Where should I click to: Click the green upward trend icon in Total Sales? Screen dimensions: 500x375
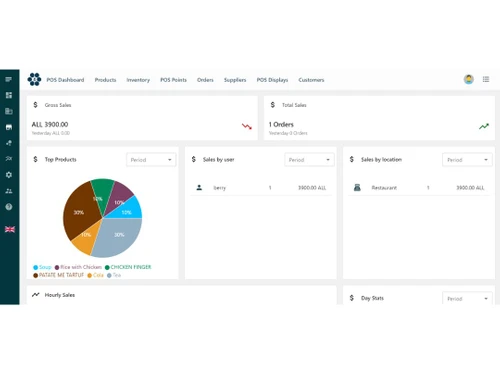tap(484, 126)
